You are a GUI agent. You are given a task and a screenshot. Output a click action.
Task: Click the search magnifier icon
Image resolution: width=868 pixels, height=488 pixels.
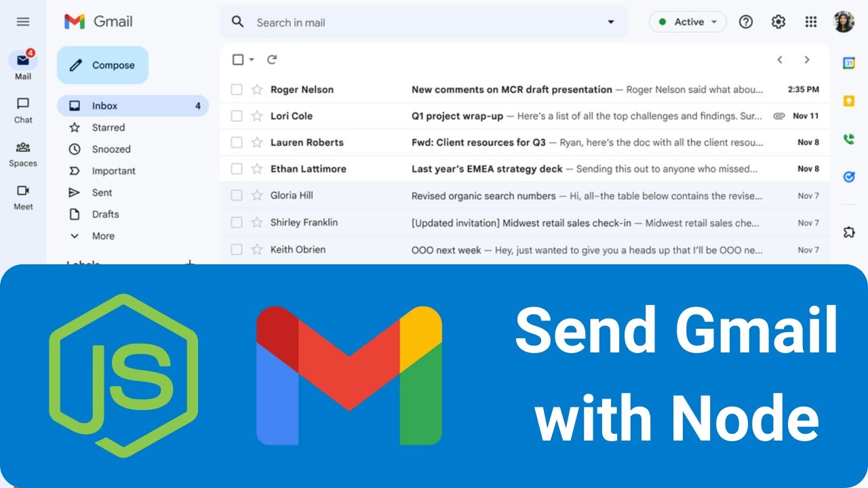237,22
